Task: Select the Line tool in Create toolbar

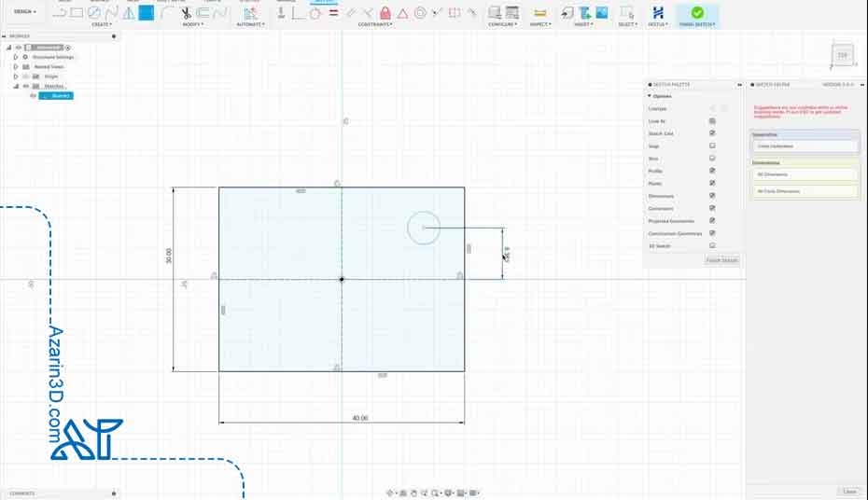Action: 60,13
